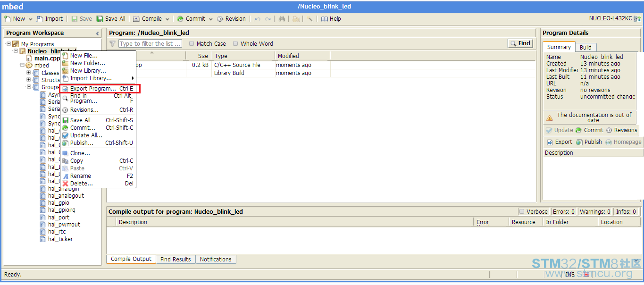
Task: Switch to the Notifications tab
Action: tap(216, 260)
